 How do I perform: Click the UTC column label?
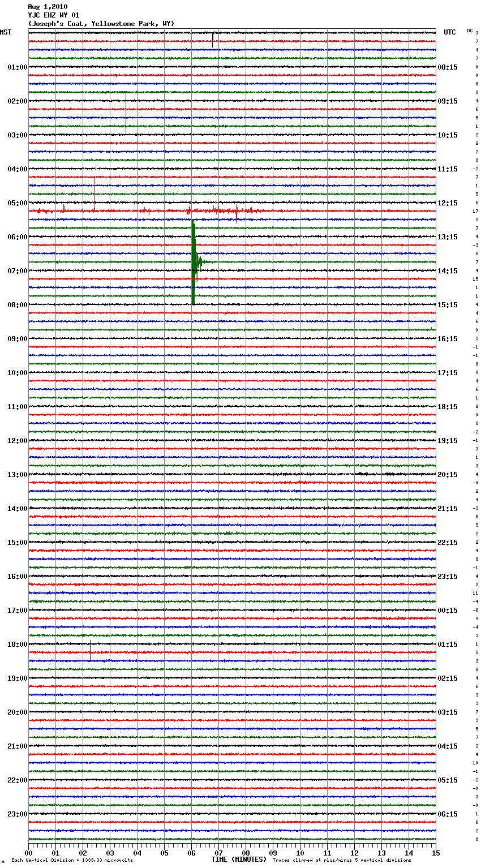450,32
